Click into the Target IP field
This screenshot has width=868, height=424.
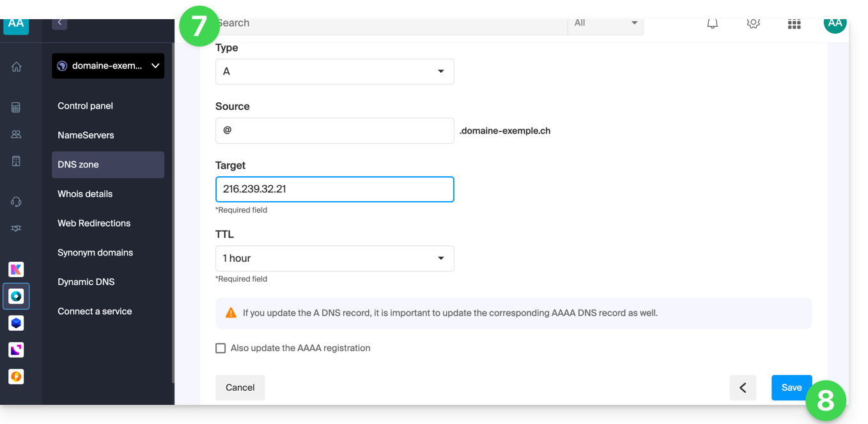[334, 190]
